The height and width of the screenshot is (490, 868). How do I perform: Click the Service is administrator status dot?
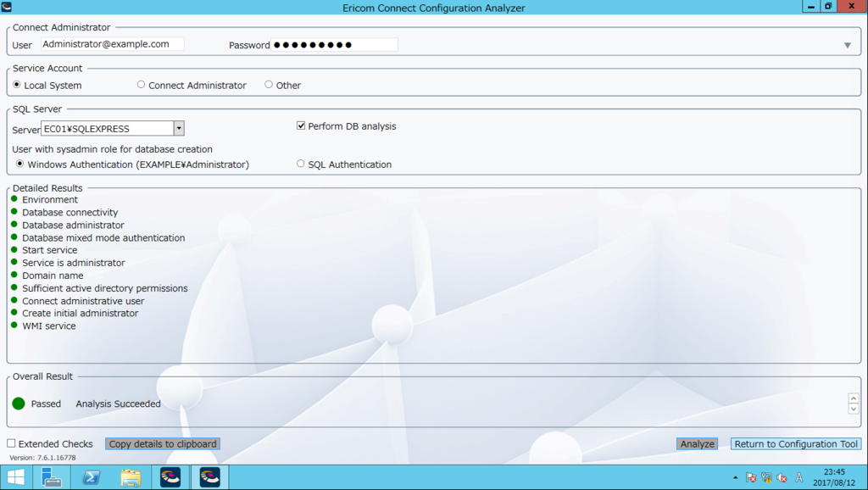tap(14, 262)
